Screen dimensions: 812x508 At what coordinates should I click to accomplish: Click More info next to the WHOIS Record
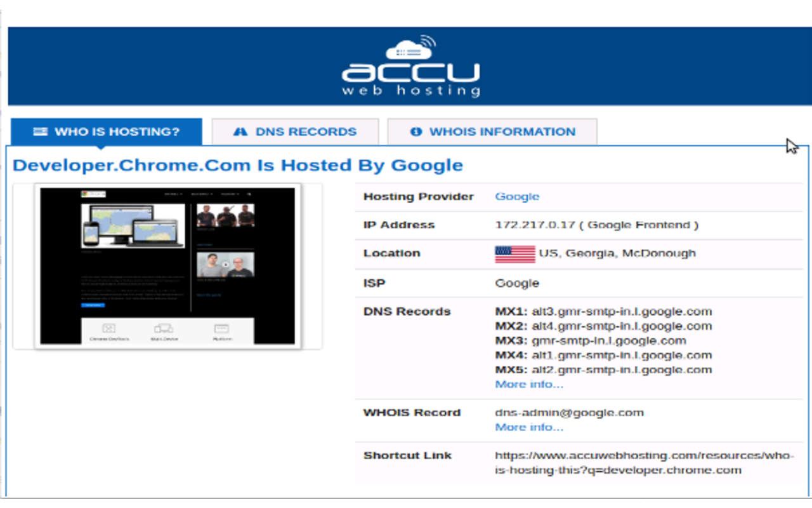pyautogui.click(x=529, y=427)
